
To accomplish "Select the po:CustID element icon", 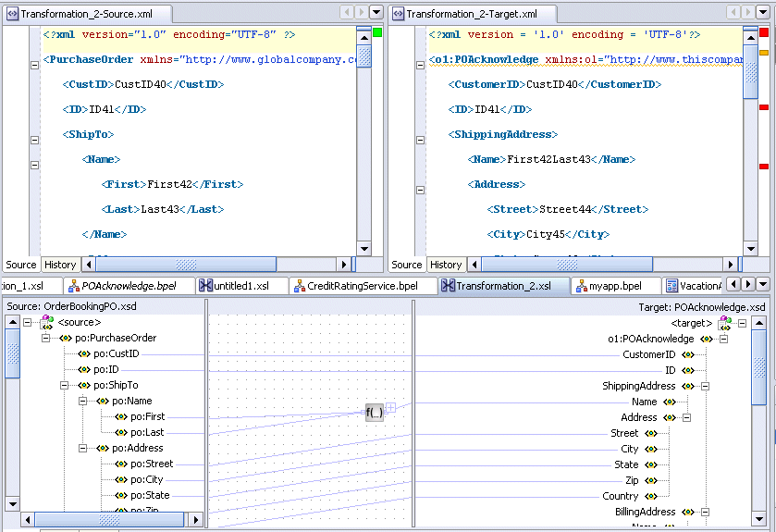I will click(84, 353).
